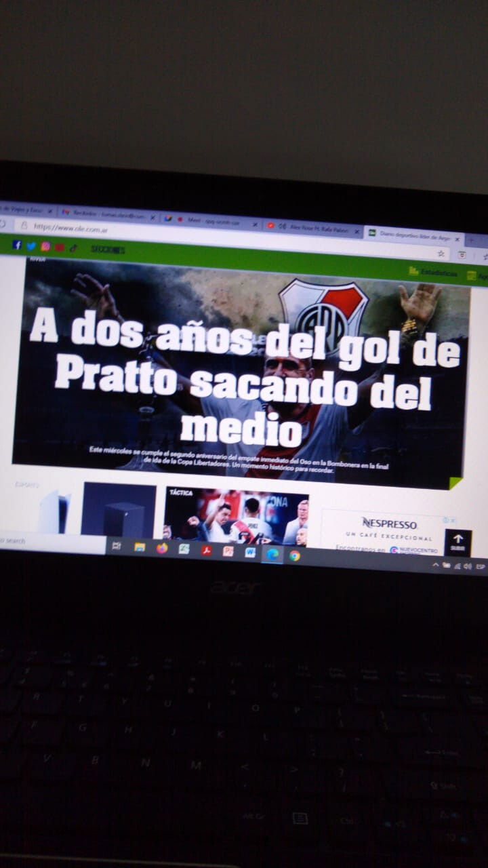Close the Alex Rose YouTube tab
Image resolution: width=488 pixels, height=868 pixels.
tap(357, 231)
